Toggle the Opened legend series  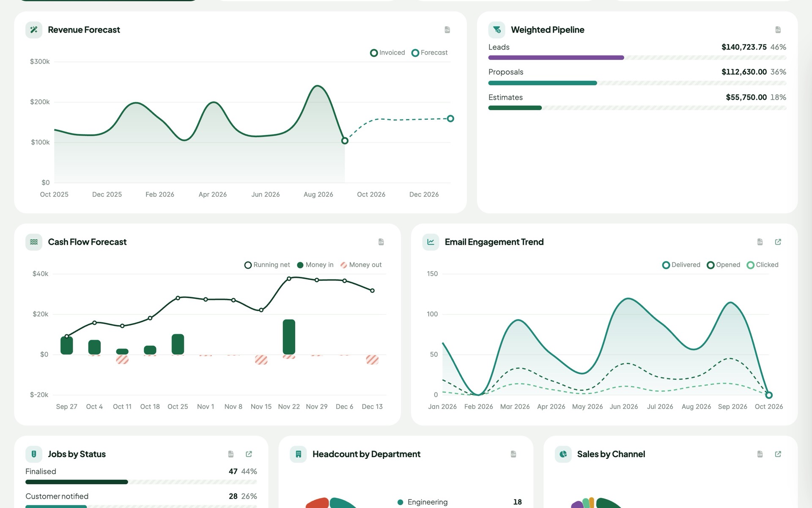click(x=723, y=265)
